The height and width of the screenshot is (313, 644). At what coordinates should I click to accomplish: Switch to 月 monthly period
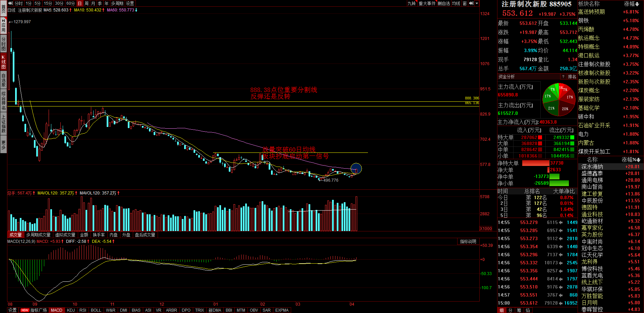tap(93, 3)
